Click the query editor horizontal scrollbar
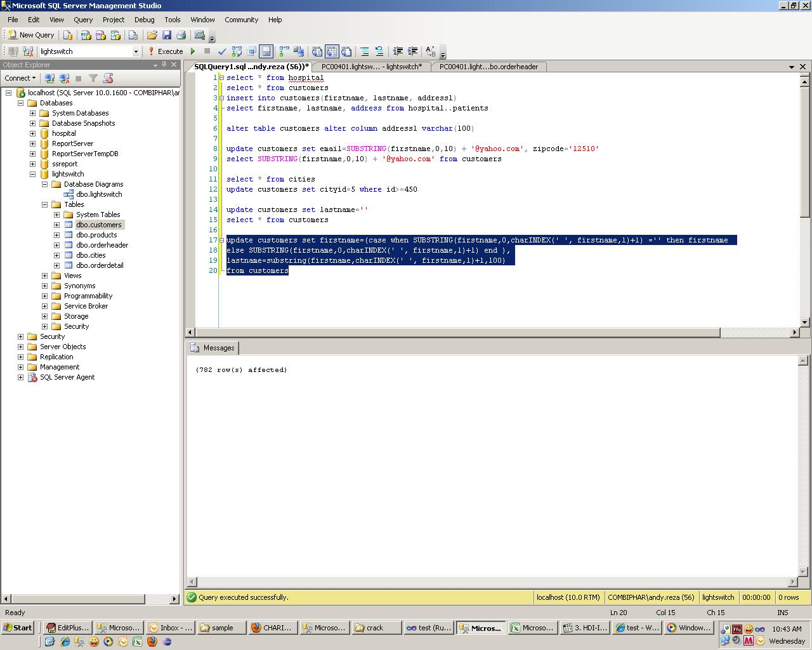The image size is (812, 650). [444, 332]
